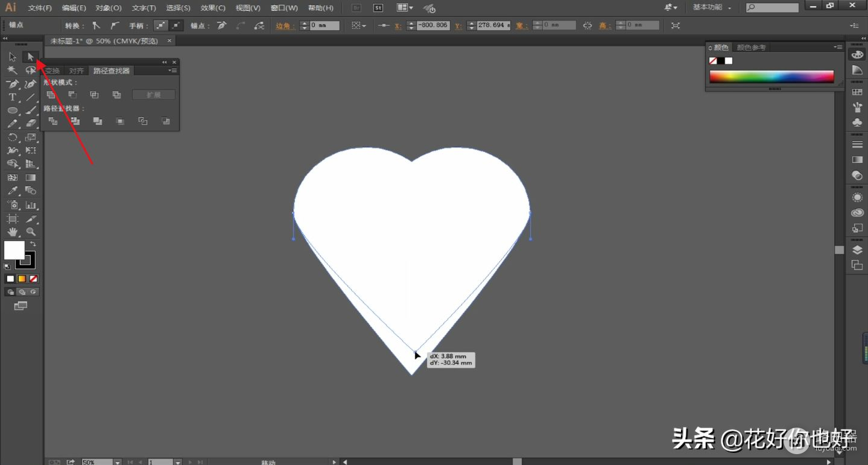Open the 效果(C) menu
Screen dimensions: 868x465
[x=213, y=8]
